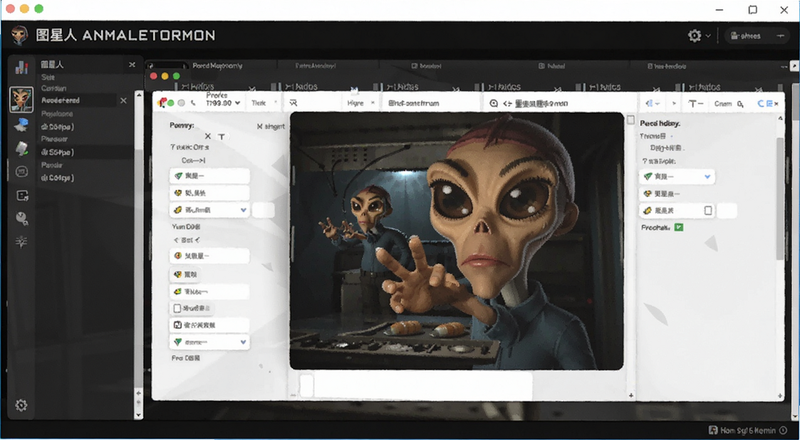Remove the highlighted "Aoodeterod" row with its X
This screenshot has width=800, height=440.
(123, 101)
